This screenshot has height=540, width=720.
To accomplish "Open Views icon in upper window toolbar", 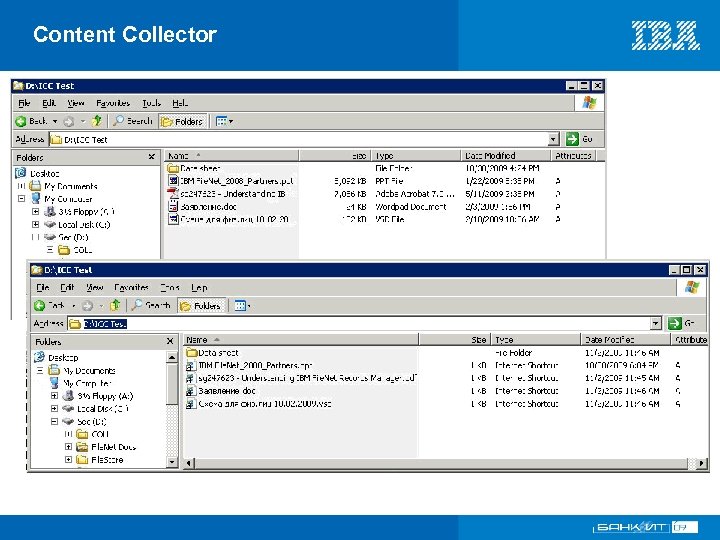I will tap(221, 121).
